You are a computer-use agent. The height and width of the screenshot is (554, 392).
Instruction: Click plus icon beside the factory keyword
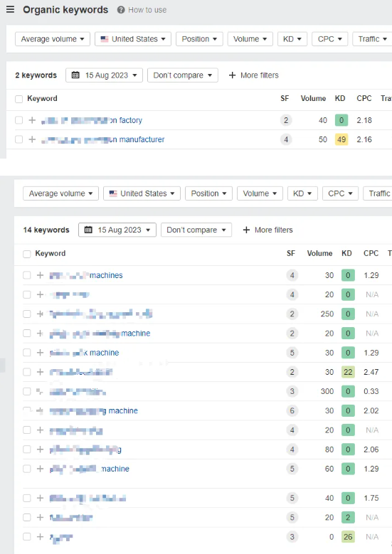[x=32, y=120]
